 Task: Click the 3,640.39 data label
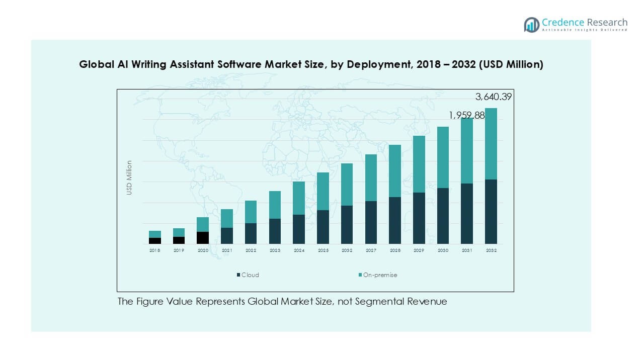click(x=493, y=97)
